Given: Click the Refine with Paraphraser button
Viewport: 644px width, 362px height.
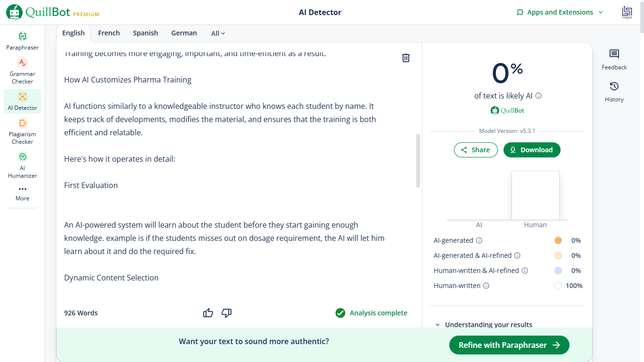Looking at the screenshot, I should point(509,345).
